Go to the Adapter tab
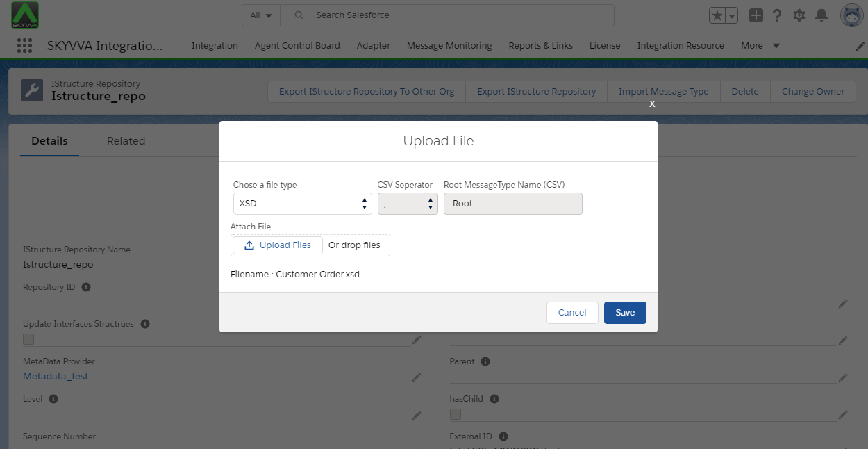The width and height of the screenshot is (868, 449). point(374,46)
